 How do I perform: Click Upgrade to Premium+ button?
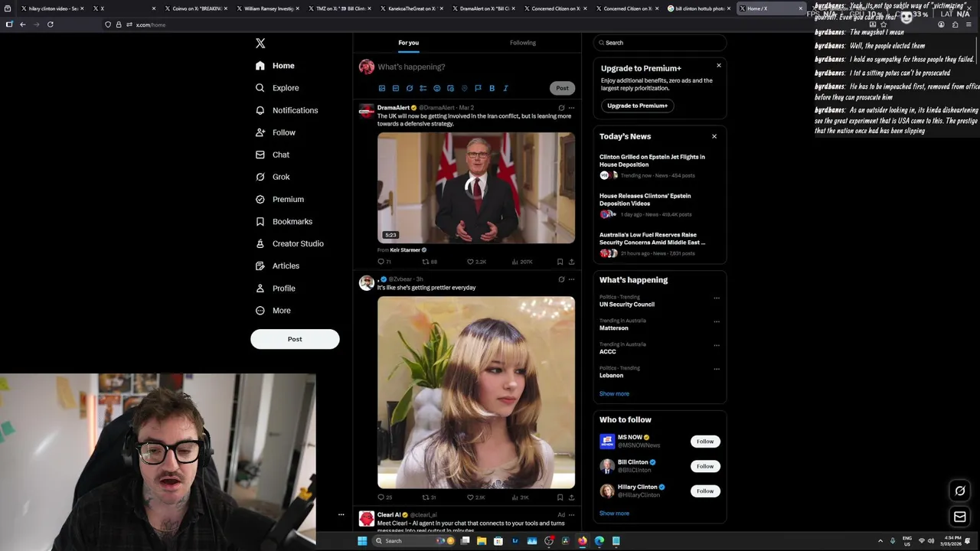(637, 106)
